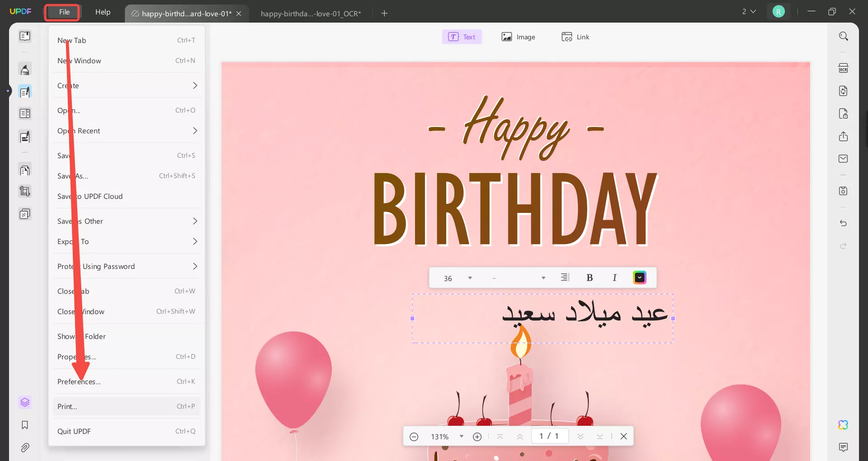Switch to the happy-birthda...-love-01_OCR tab
Screen dimensions: 868x461
[x=311, y=13]
